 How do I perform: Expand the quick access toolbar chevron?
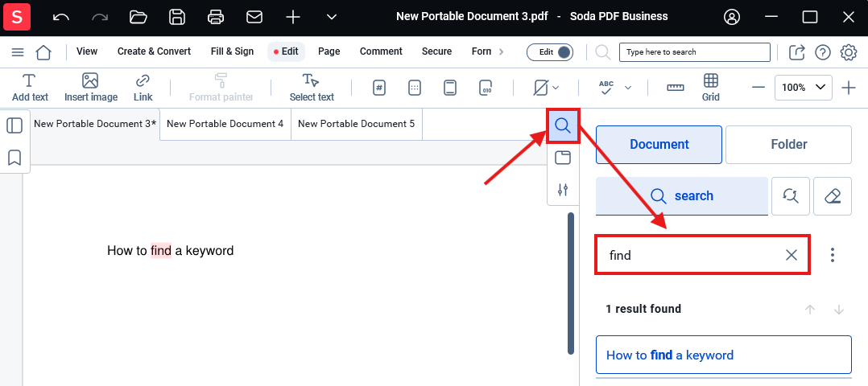[332, 17]
